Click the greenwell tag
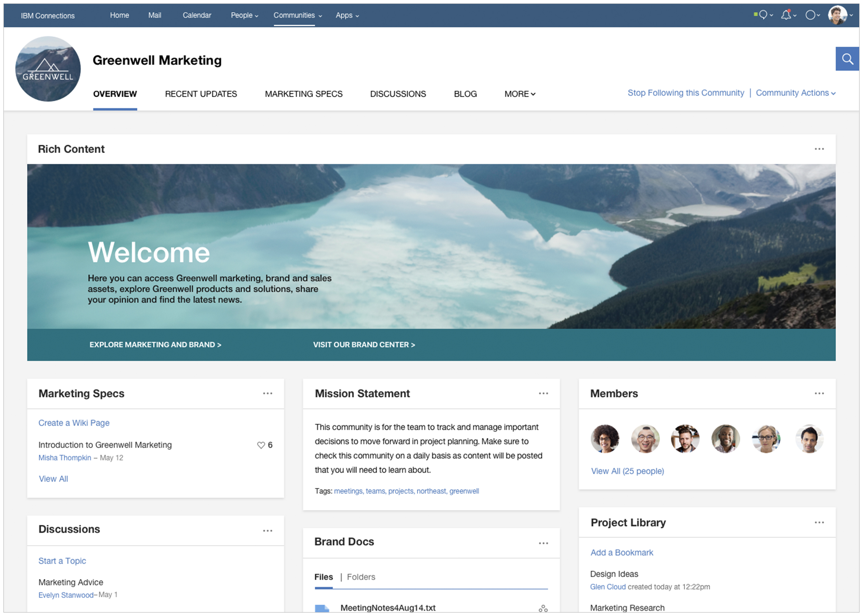The image size is (863, 616). (x=464, y=491)
